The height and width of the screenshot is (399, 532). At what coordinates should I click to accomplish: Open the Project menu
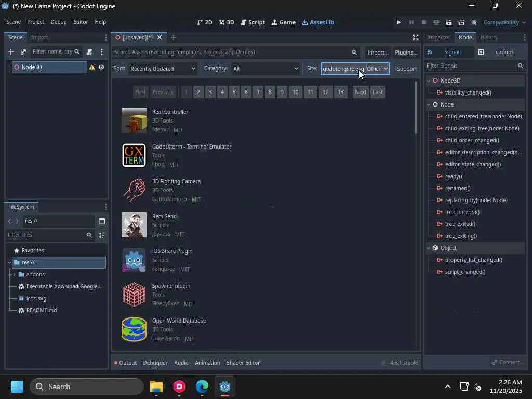coord(36,22)
